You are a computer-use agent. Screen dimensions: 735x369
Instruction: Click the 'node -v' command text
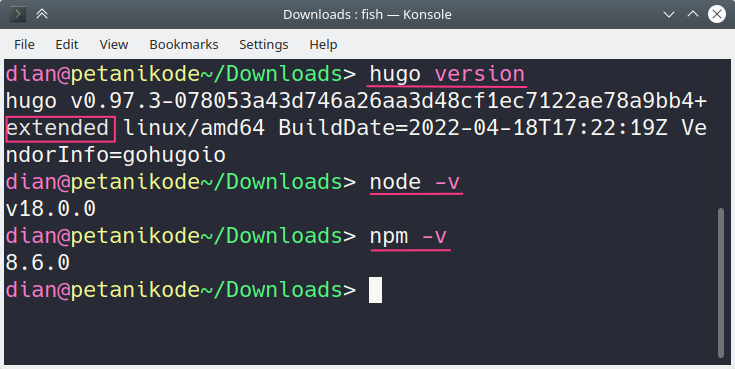[415, 182]
